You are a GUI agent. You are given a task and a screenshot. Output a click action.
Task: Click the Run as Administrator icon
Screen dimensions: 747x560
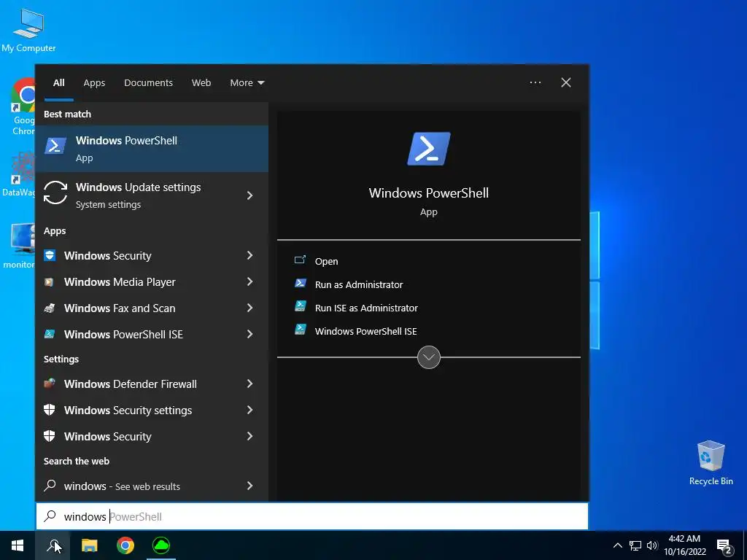300,284
